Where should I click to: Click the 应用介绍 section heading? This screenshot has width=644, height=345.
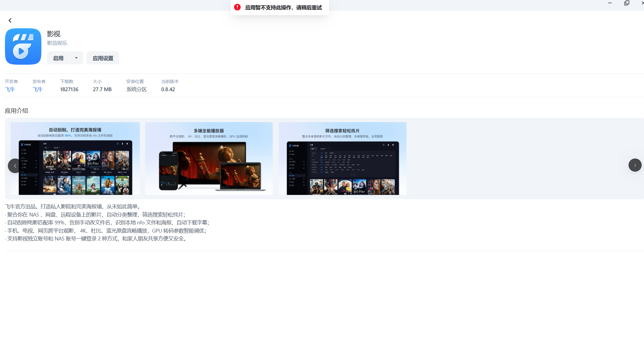click(17, 111)
